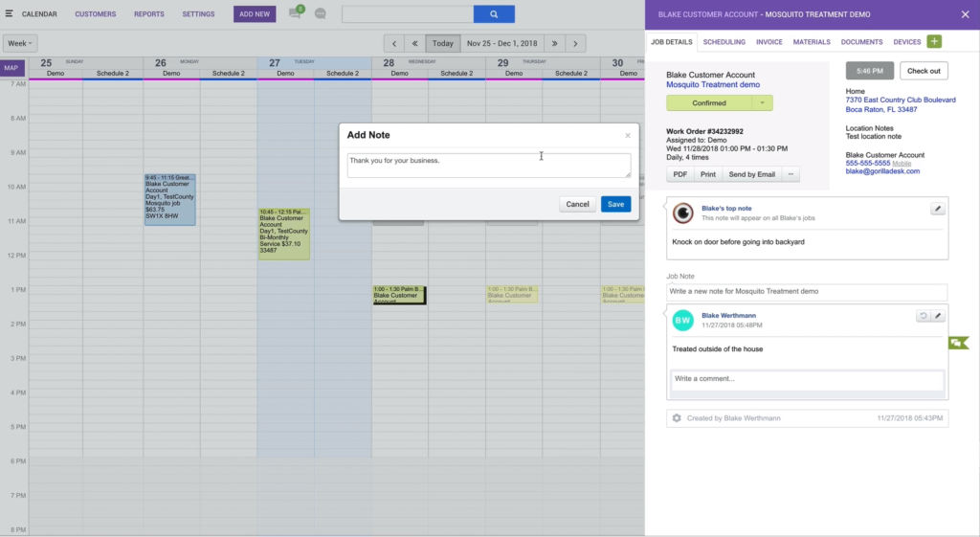Click the green plus add-tab icon
The width and height of the screenshot is (980, 537).
coord(934,41)
